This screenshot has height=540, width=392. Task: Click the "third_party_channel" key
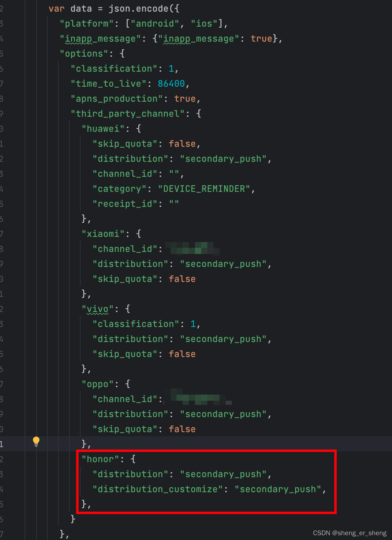(128, 114)
